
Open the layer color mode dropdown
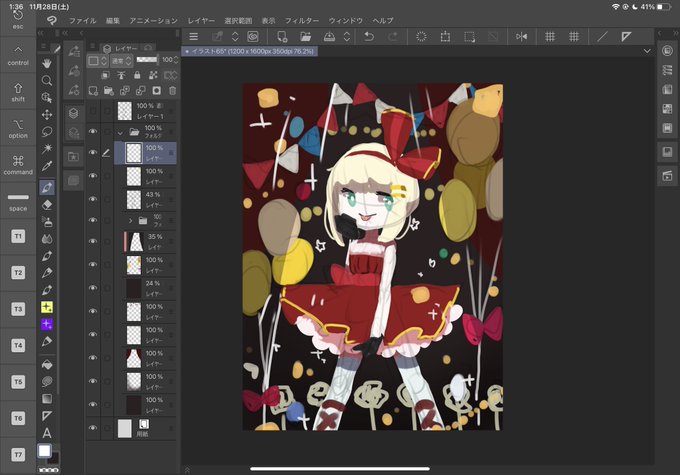[97, 61]
